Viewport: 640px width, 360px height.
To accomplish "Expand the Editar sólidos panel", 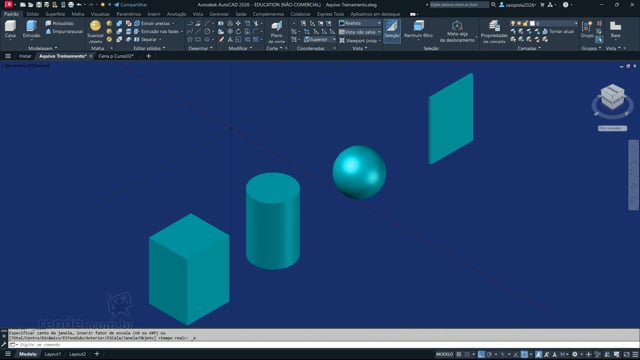I will [149, 48].
